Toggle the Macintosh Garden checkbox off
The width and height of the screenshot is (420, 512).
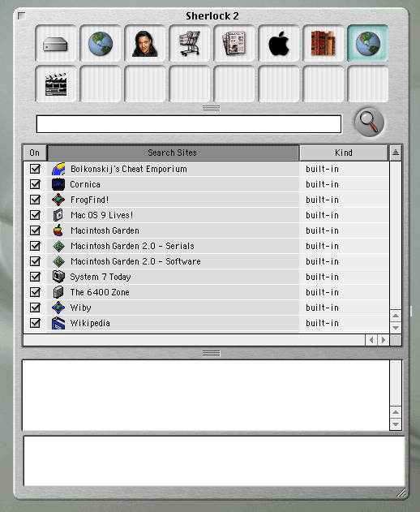(35, 230)
